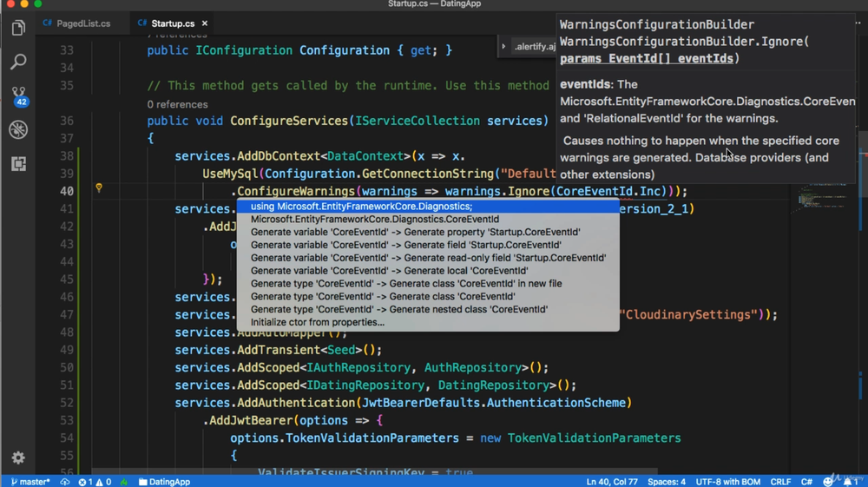Select the Startup.cs tab
The width and height of the screenshot is (868, 487).
click(x=172, y=23)
